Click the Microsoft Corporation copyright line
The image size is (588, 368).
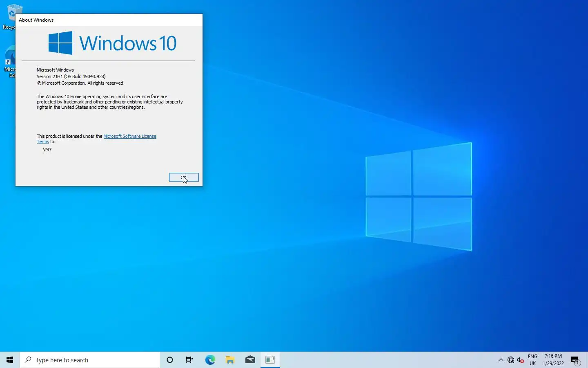pos(81,83)
